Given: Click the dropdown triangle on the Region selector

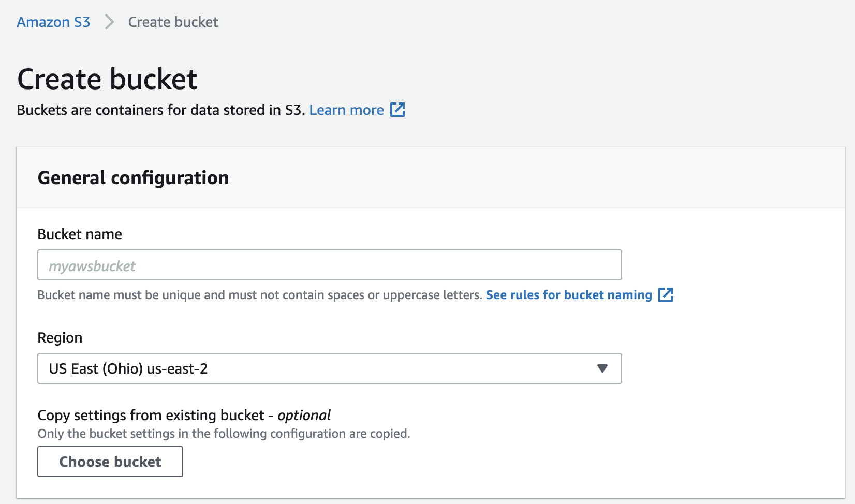Looking at the screenshot, I should 602,368.
